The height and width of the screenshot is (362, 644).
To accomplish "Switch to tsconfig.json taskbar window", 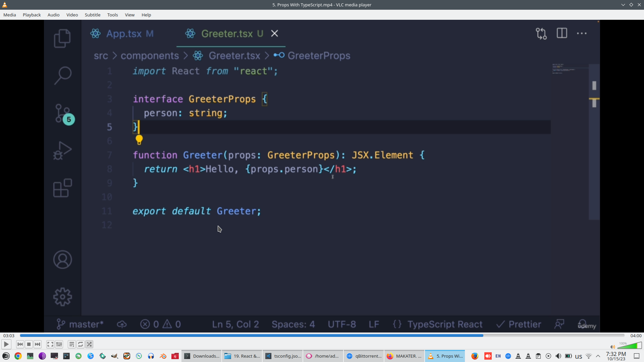I will [x=283, y=356].
